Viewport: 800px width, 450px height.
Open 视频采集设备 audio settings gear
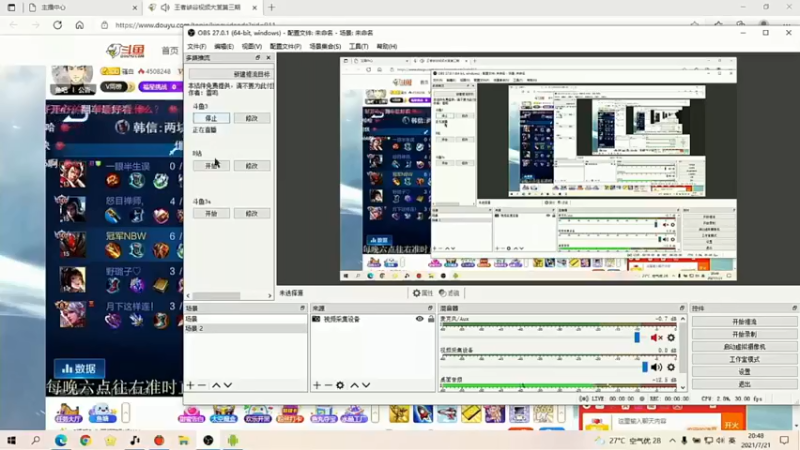(671, 367)
